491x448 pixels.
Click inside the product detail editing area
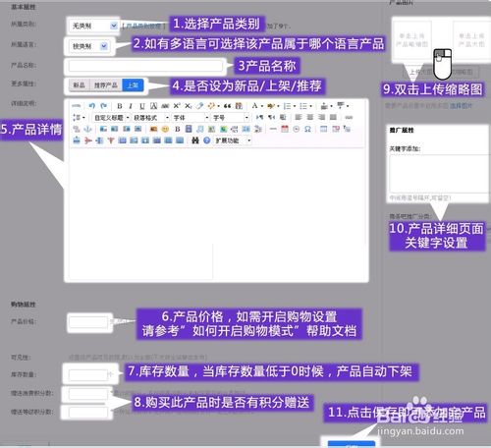pos(217,213)
